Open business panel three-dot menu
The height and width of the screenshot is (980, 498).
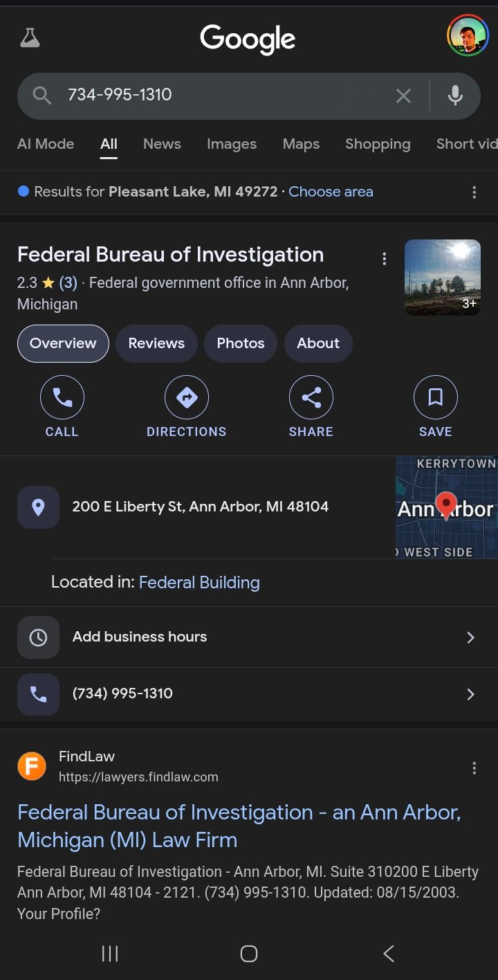[384, 259]
